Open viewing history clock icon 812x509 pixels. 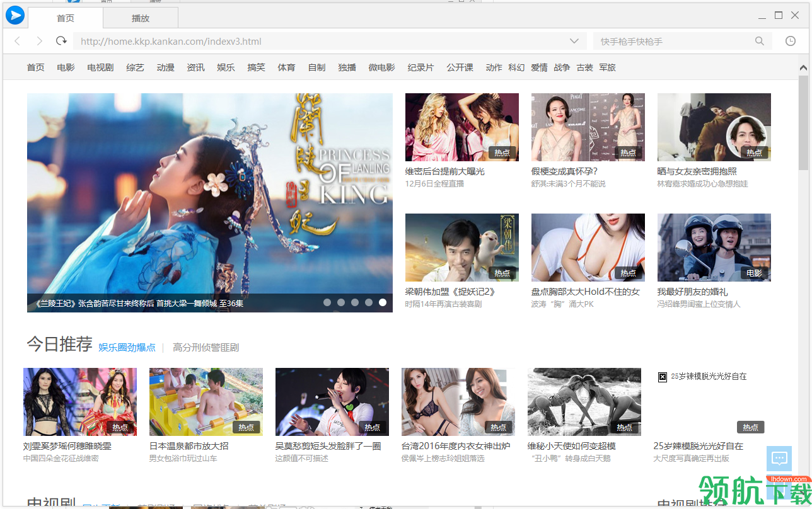[791, 41]
